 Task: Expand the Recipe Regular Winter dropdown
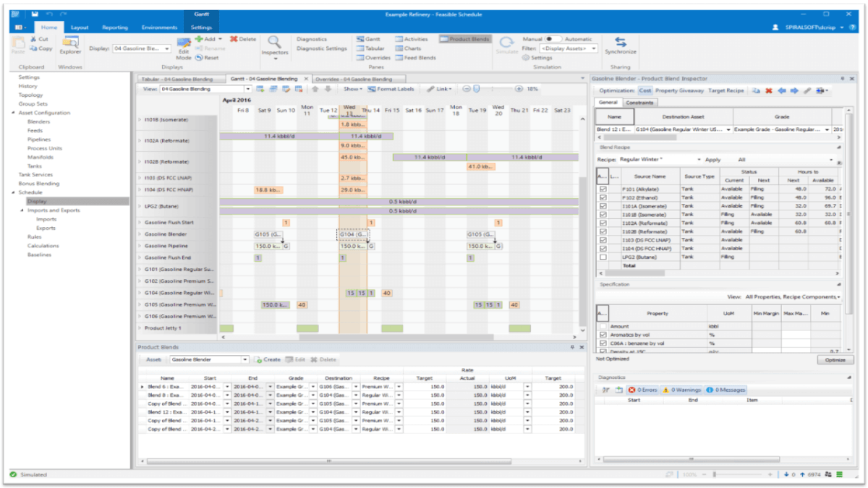pyautogui.click(x=699, y=159)
